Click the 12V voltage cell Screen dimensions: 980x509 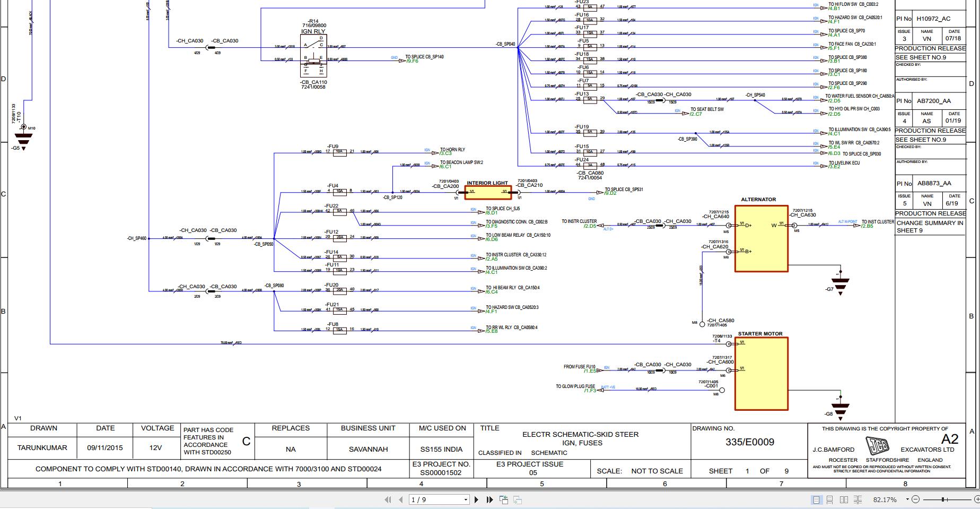(155, 448)
